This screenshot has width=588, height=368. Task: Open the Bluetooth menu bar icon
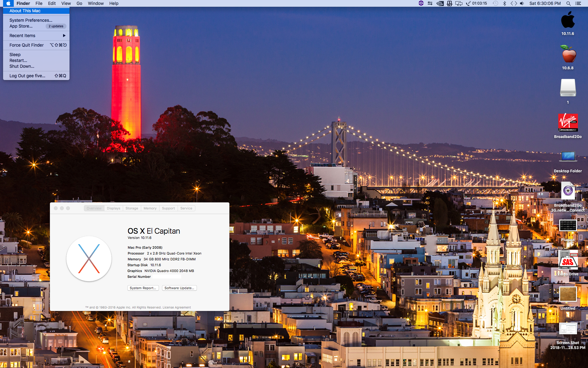[504, 3]
